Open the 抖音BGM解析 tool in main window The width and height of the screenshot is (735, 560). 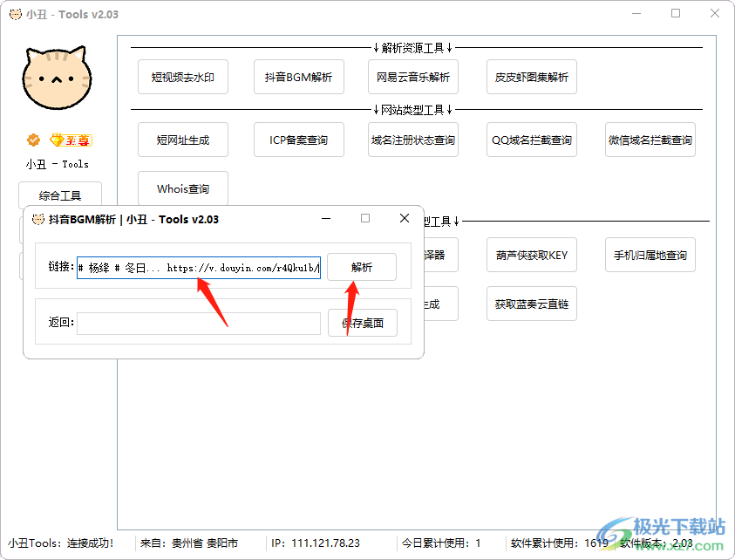pos(298,77)
